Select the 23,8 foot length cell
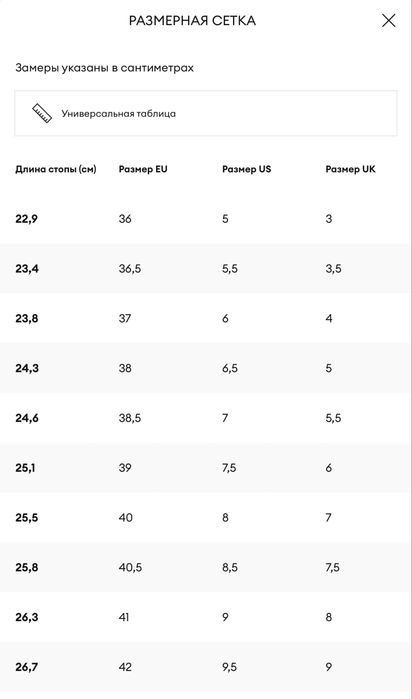Image resolution: width=412 pixels, height=699 pixels. pos(27,319)
